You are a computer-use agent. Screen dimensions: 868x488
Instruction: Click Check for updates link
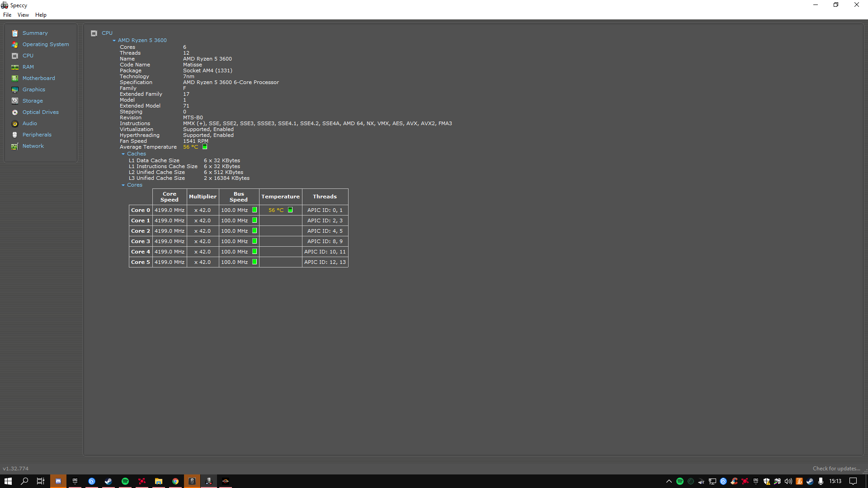(x=836, y=469)
